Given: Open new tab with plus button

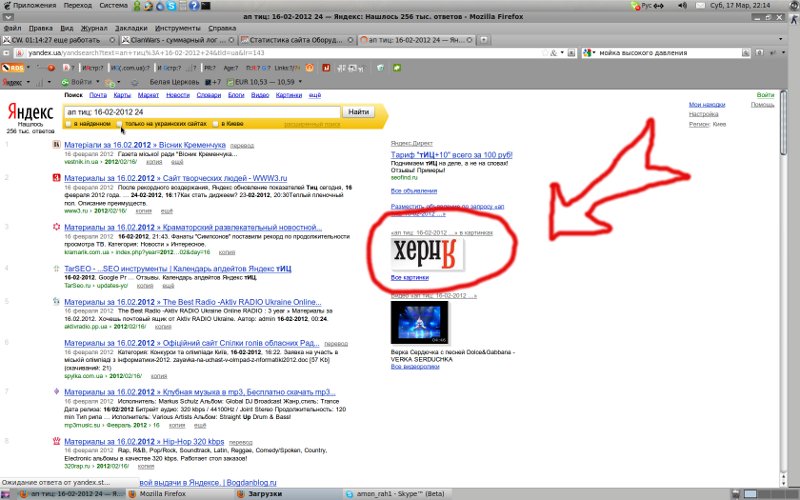Looking at the screenshot, I should 484,40.
